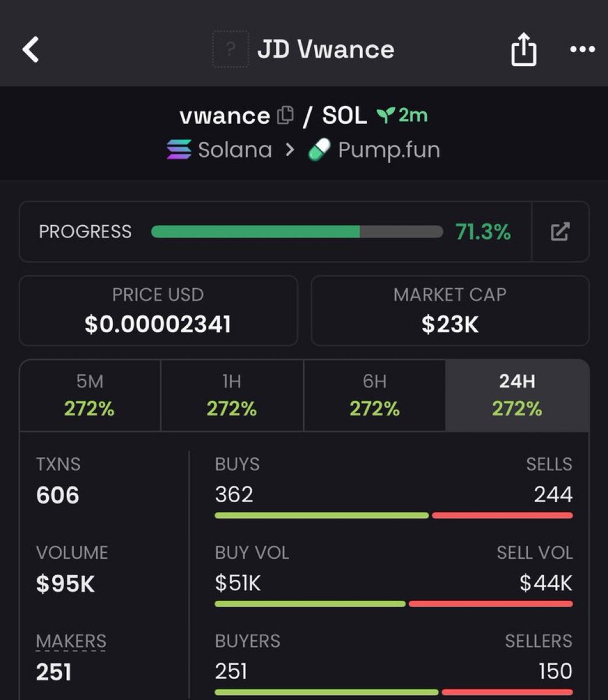Viewport: 608px width, 700px height.
Task: Switch to the 5M timeframe tab
Action: (90, 395)
